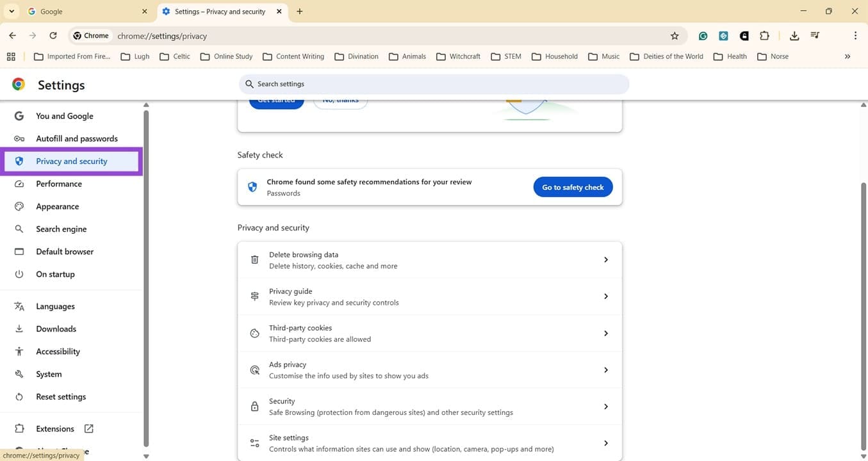Screen dimensions: 868x461
Task: Click the back navigation arrow
Action: click(x=12, y=35)
